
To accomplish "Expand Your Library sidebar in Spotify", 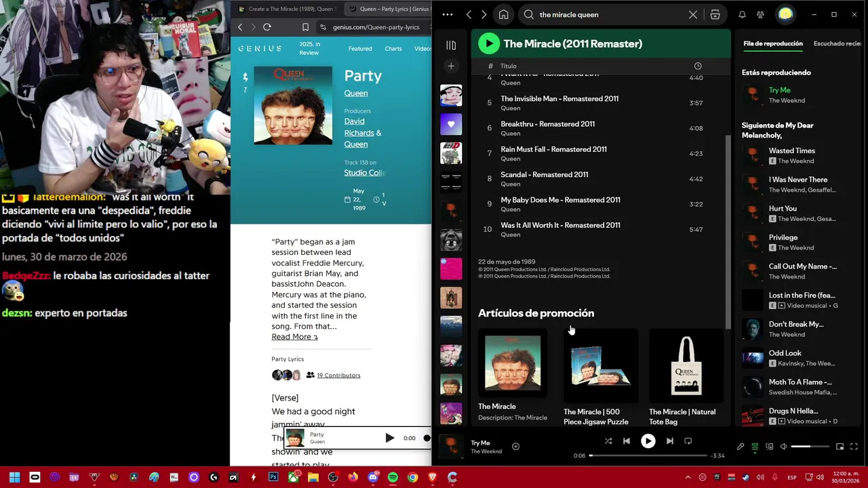I will click(x=451, y=45).
